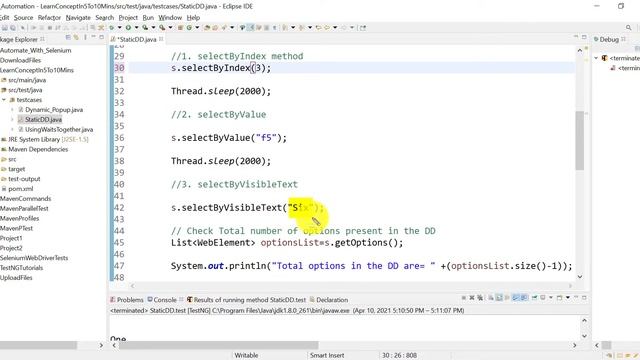Click the Last Edit Location icon
640x360 pixels.
[318, 28]
